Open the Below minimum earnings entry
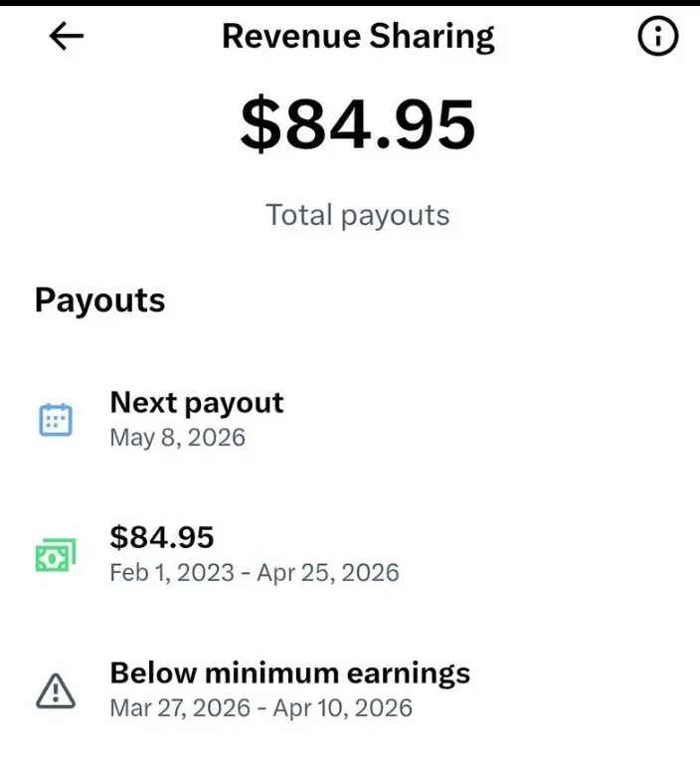700x758 pixels. tap(350, 690)
